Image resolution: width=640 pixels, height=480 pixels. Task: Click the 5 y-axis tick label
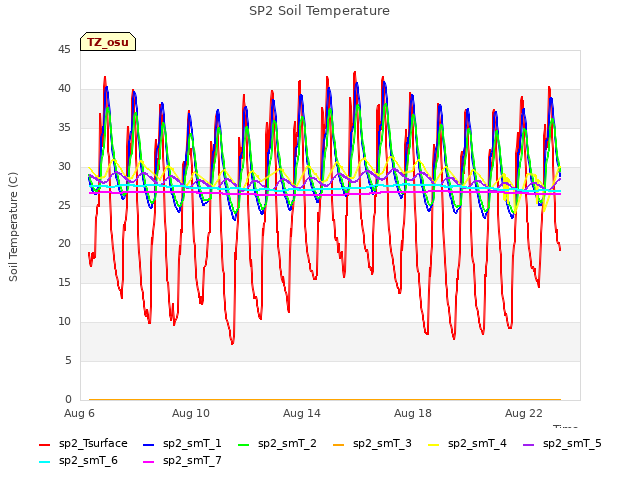(68, 360)
